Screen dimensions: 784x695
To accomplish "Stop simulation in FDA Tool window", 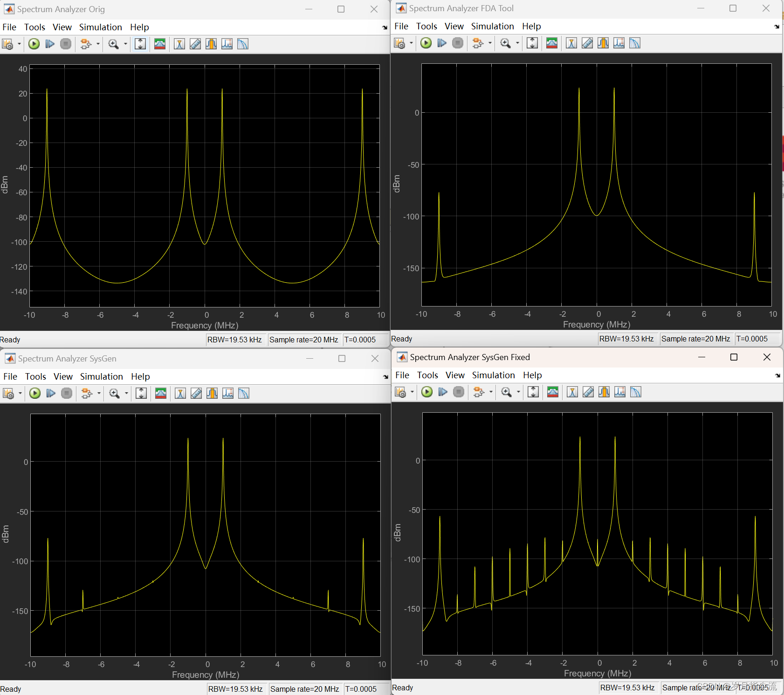I will [458, 43].
